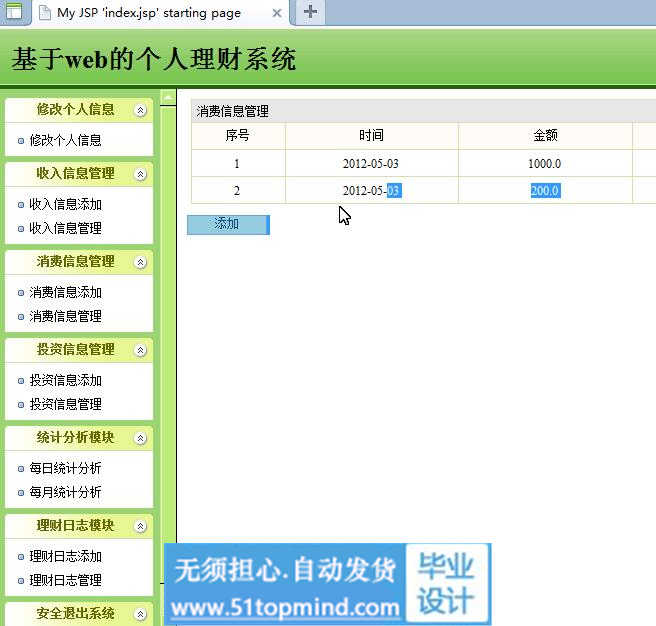Open 收入信息添加 menu item
This screenshot has height=626, width=656.
[x=65, y=204]
